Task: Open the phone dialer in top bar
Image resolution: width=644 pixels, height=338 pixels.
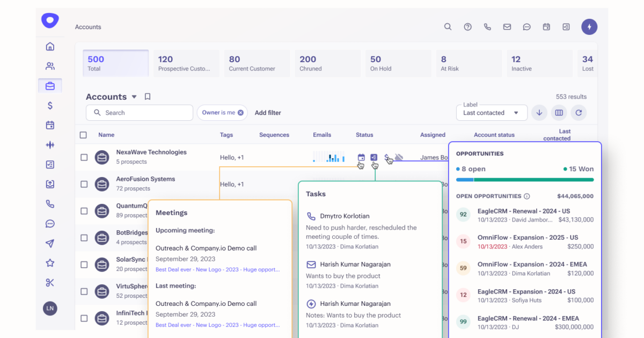Action: pyautogui.click(x=487, y=27)
